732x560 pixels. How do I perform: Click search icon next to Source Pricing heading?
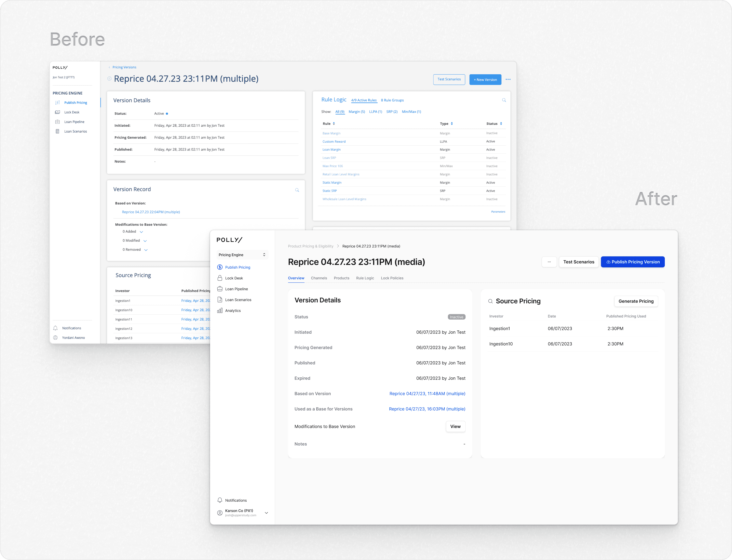click(491, 301)
